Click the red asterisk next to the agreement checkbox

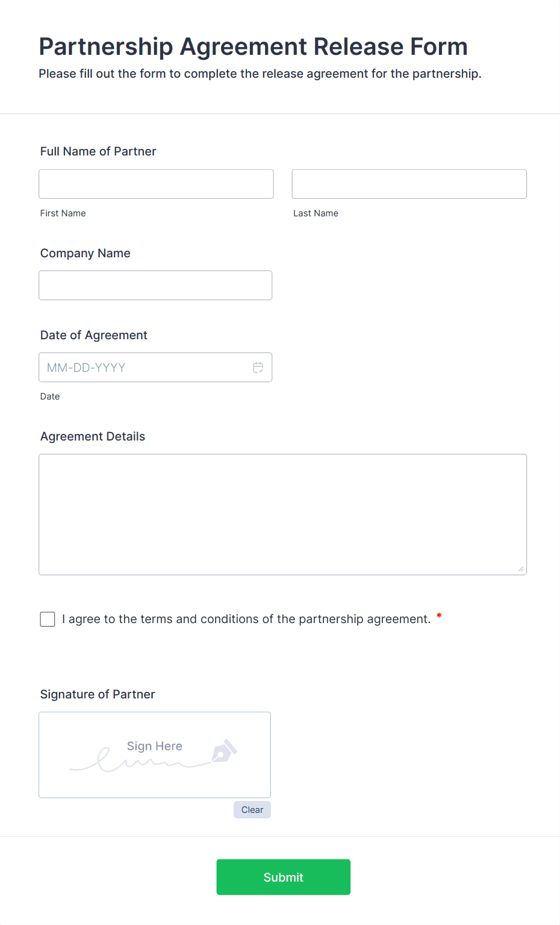439,616
